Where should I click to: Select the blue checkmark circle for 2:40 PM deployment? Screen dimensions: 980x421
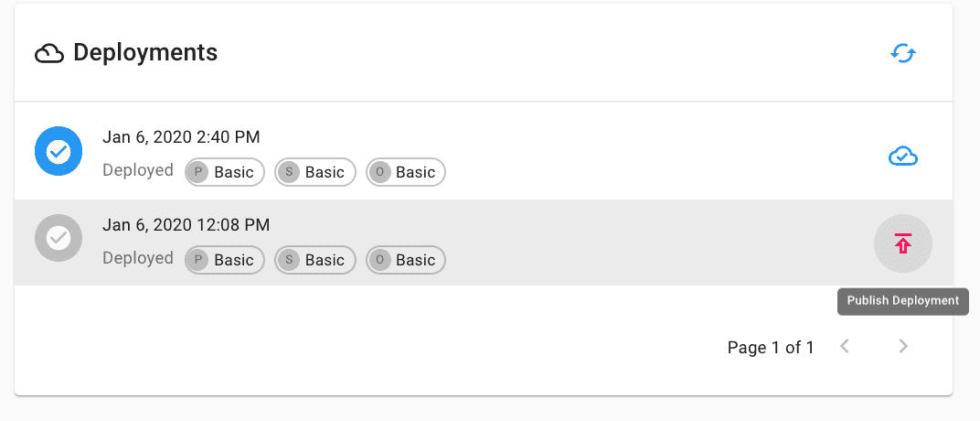coord(59,151)
